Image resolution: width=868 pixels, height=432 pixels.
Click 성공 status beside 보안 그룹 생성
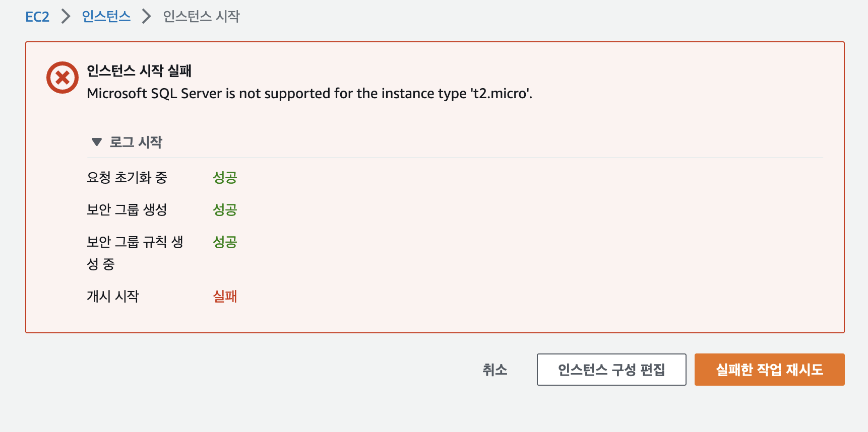tap(225, 209)
